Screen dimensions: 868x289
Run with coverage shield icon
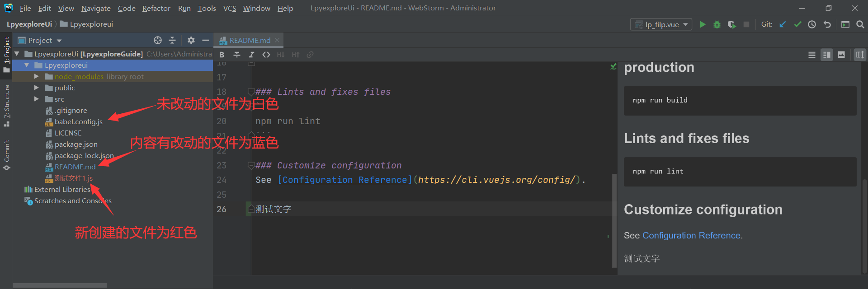click(x=731, y=24)
